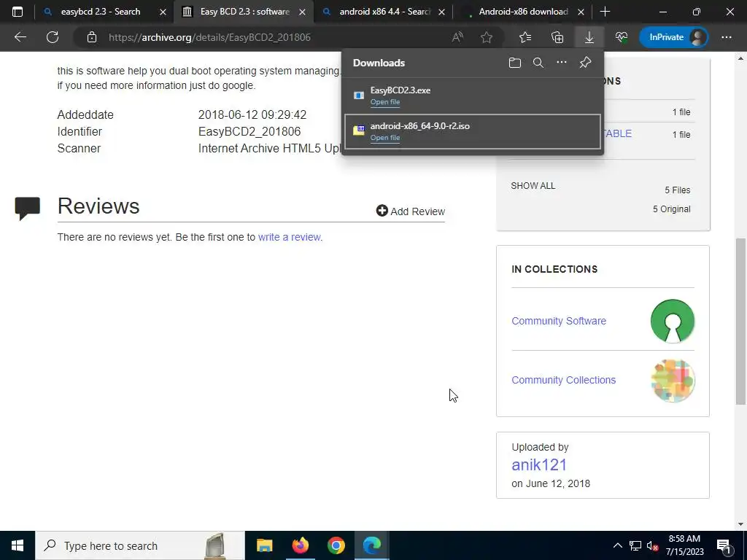Viewport: 747px width, 560px height.
Task: Click the Reviews heading
Action: click(98, 206)
